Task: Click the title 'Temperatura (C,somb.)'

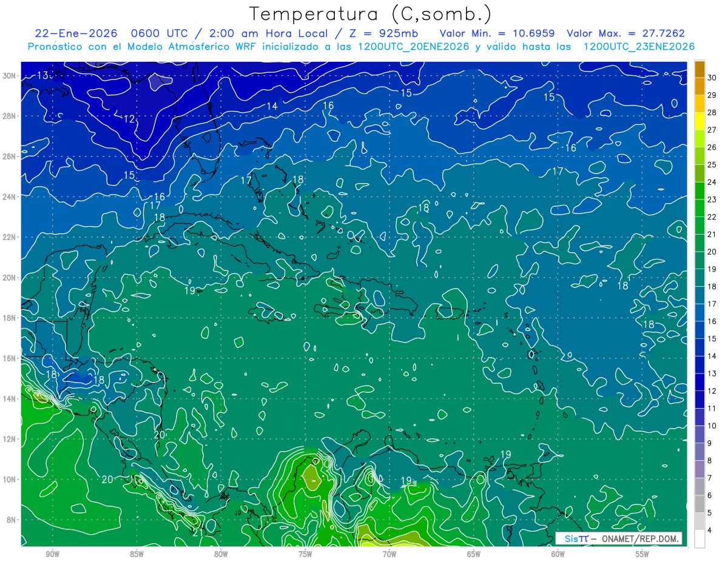Action: [x=371, y=15]
